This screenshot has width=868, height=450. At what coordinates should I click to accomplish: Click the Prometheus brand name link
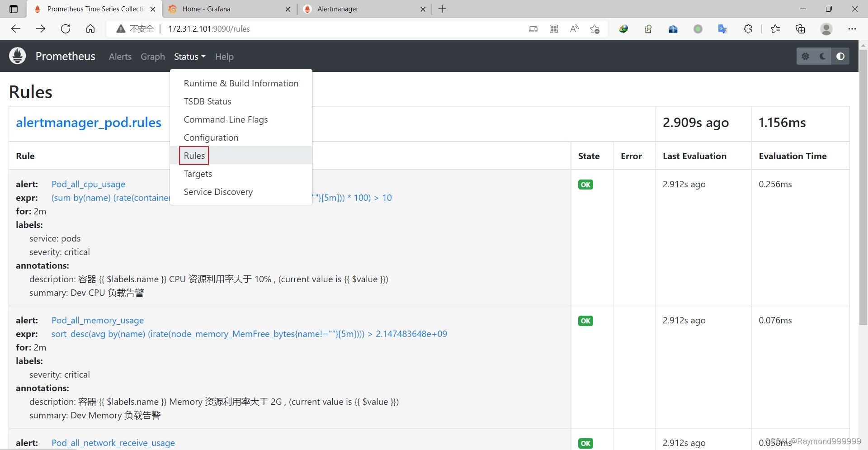tap(66, 56)
